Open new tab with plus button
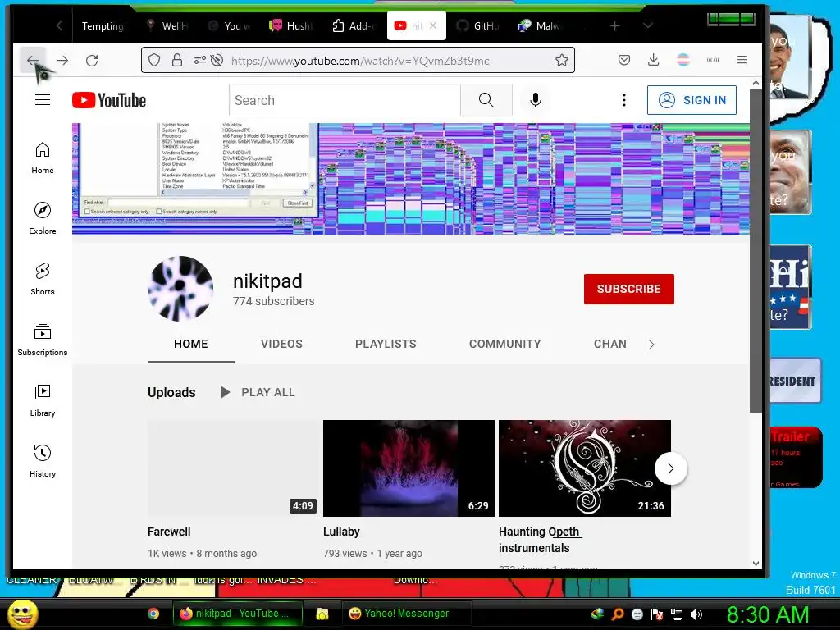840x630 pixels. (x=615, y=25)
